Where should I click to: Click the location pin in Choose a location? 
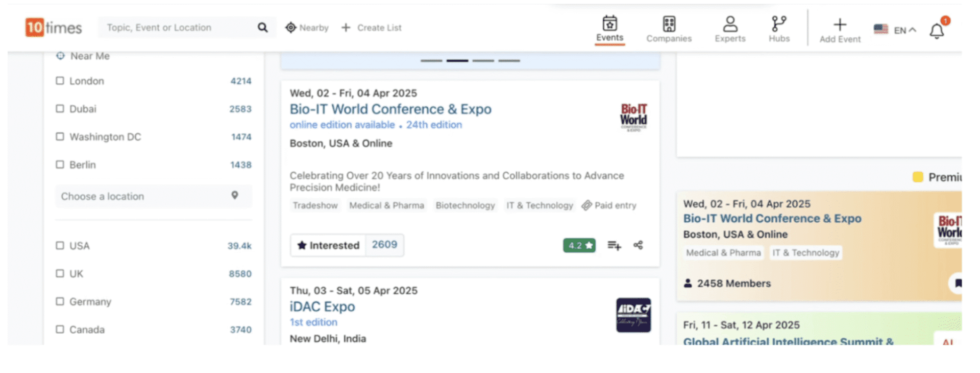click(235, 195)
